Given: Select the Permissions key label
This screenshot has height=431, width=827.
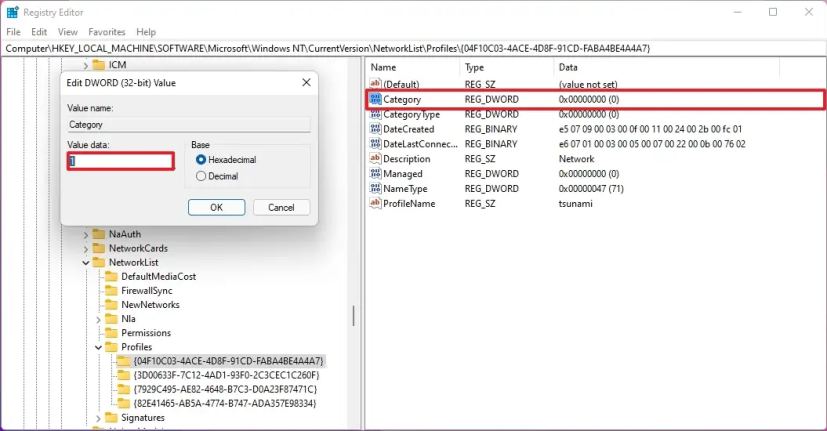Looking at the screenshot, I should 146,333.
